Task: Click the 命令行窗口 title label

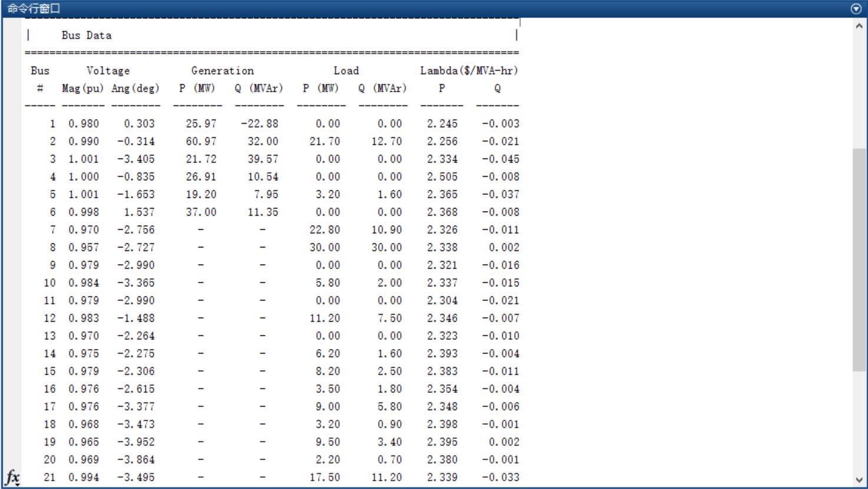Action: click(x=34, y=9)
